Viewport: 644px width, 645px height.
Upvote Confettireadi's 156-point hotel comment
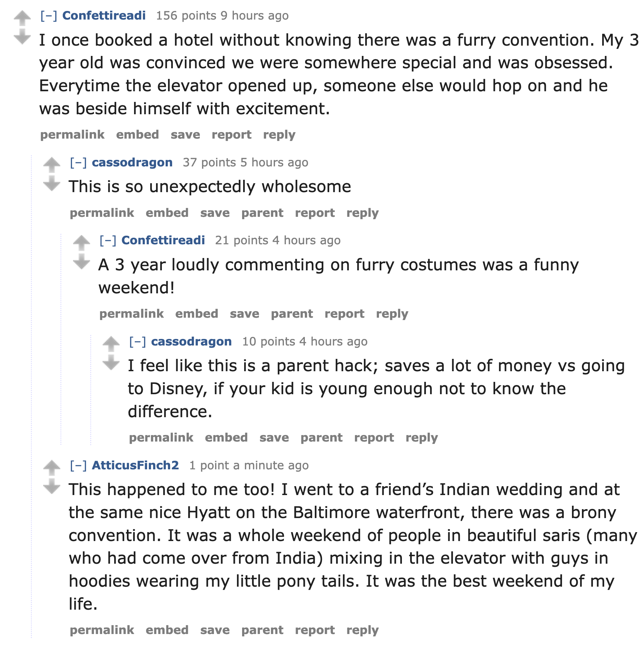point(22,18)
